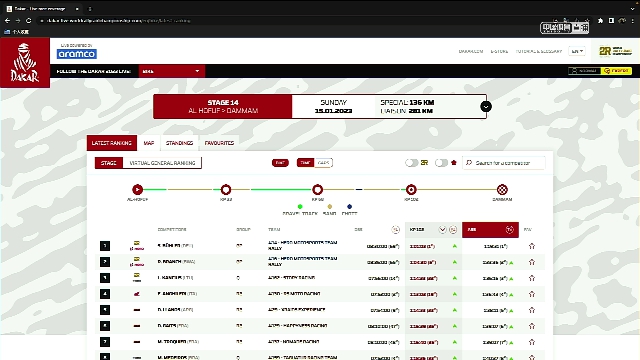Click the Al Hofuf start waypoint icon
This screenshot has width=640, height=360.
pos(138,189)
